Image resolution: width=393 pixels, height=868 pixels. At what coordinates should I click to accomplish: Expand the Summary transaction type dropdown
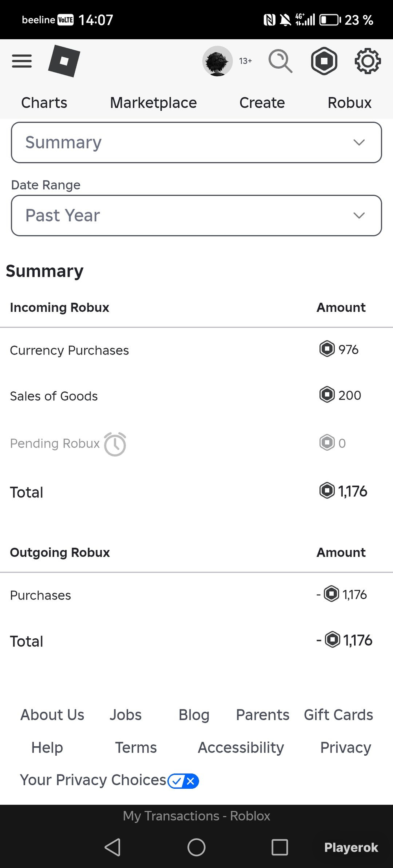click(196, 143)
